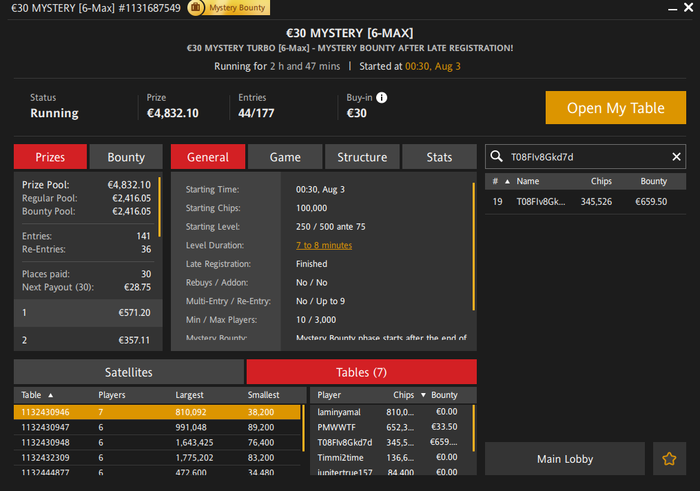700x491 pixels.
Task: Click the player name search field
Action: 585,157
